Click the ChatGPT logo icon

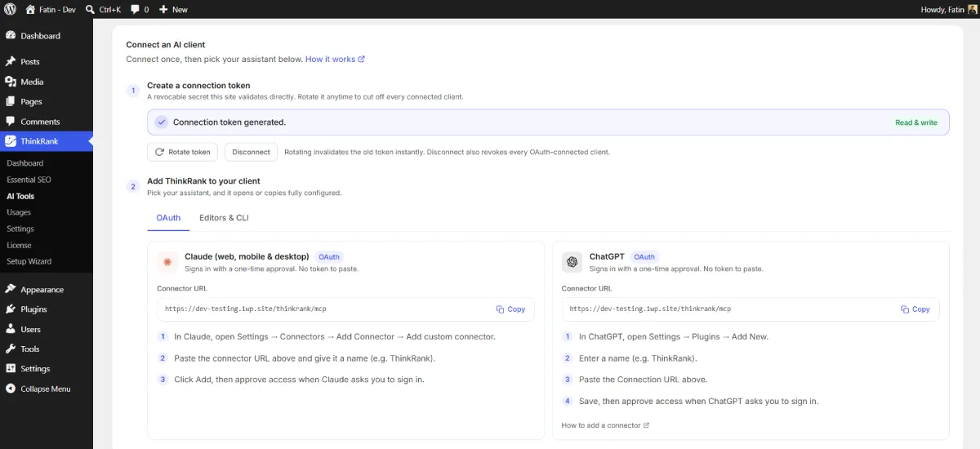point(572,262)
